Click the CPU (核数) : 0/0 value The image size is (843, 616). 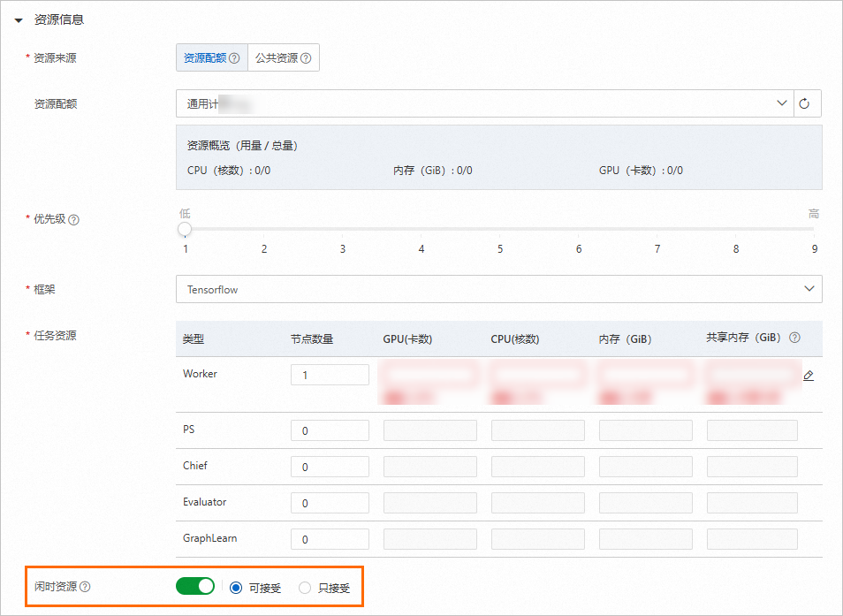(x=229, y=171)
